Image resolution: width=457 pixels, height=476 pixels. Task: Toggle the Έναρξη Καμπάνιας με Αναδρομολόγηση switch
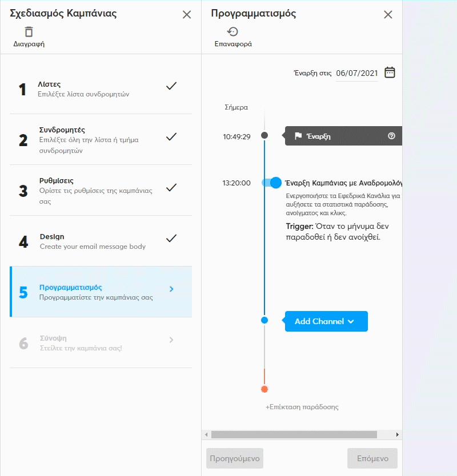[271, 183]
